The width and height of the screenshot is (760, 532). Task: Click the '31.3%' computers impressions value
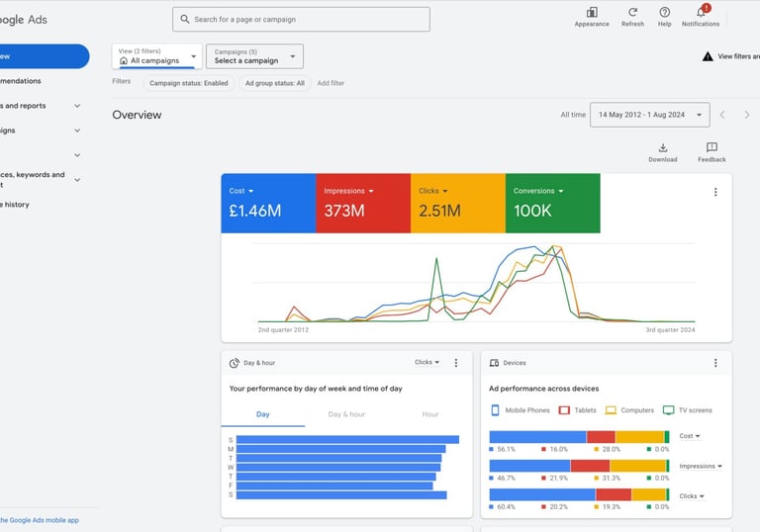click(612, 478)
